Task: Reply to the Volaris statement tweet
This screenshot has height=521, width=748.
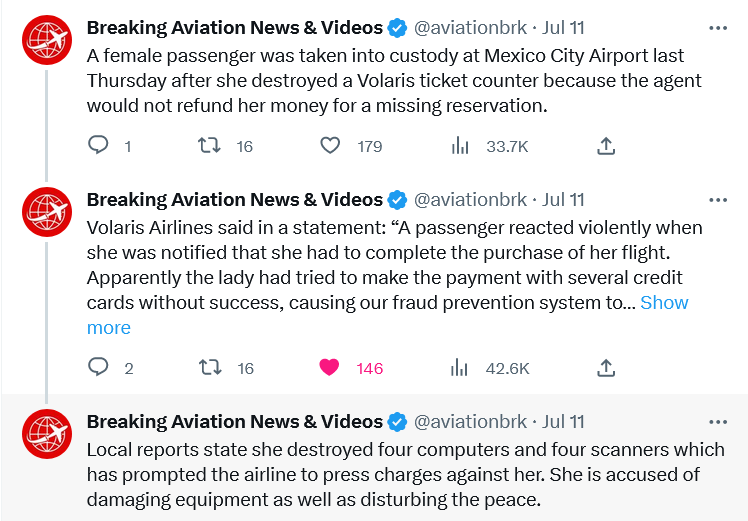Action: (x=99, y=368)
